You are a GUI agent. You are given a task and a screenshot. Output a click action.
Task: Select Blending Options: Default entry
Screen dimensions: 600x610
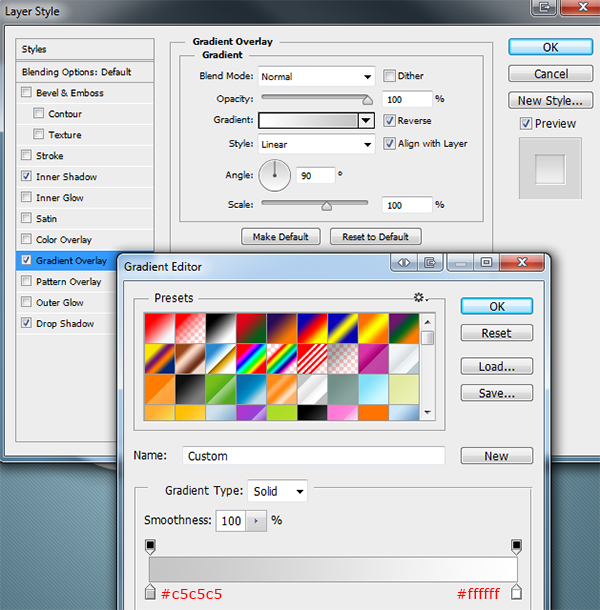[x=85, y=72]
